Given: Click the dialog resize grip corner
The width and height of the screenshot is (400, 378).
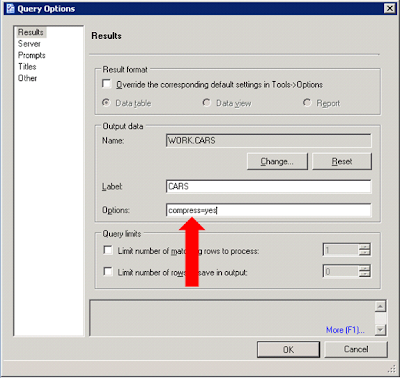Looking at the screenshot, I should [x=391, y=369].
